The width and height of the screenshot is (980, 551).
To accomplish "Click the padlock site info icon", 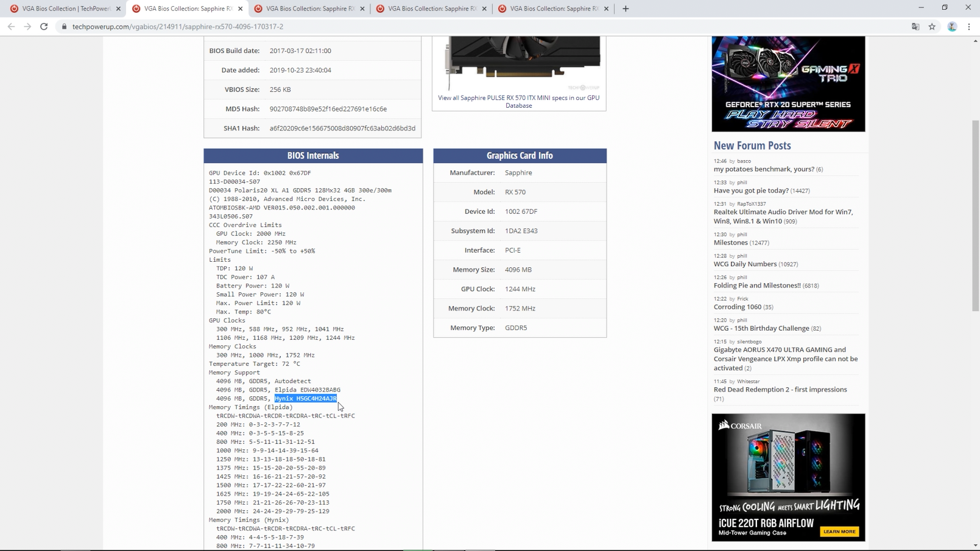I will click(64, 27).
